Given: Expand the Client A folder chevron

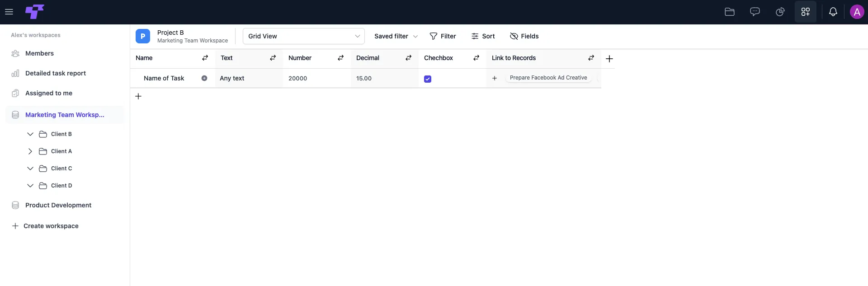Looking at the screenshot, I should (30, 151).
